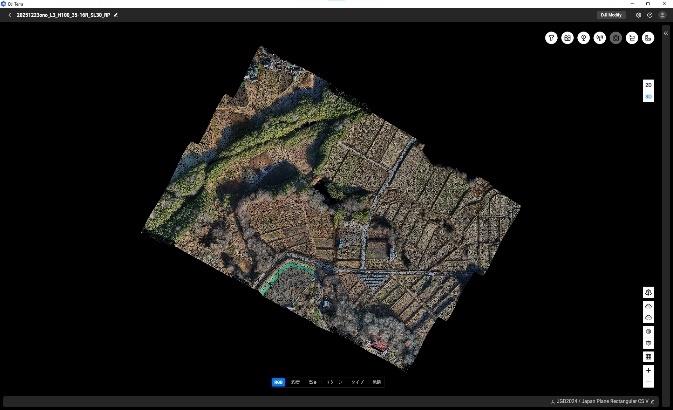Rename the project via the pencil icon after its title
Image resolution: width=673 pixels, height=410 pixels.
coord(116,15)
